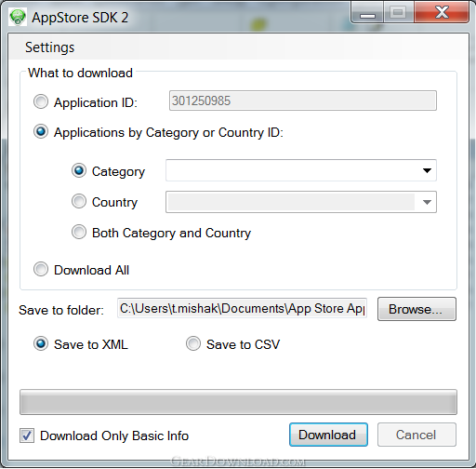Click the Application ID field 301250985
The width and height of the screenshot is (476, 469).
[x=303, y=100]
